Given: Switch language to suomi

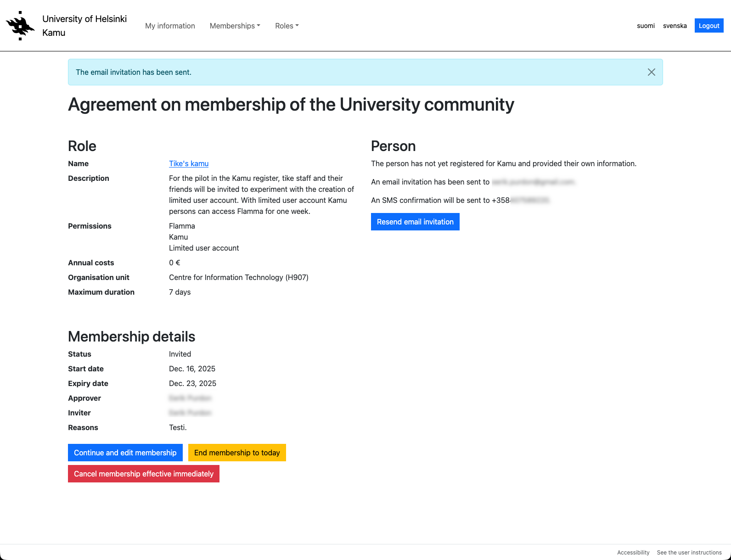Looking at the screenshot, I should 646,26.
